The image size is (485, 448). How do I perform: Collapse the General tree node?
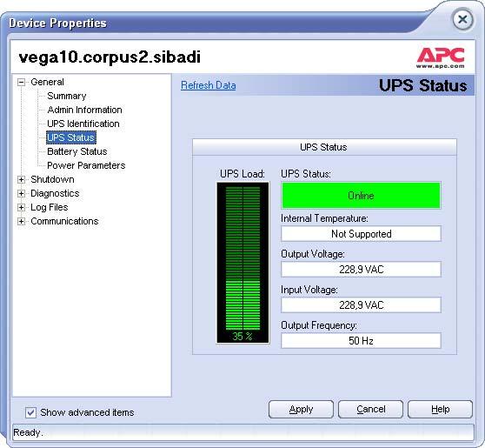(x=21, y=82)
